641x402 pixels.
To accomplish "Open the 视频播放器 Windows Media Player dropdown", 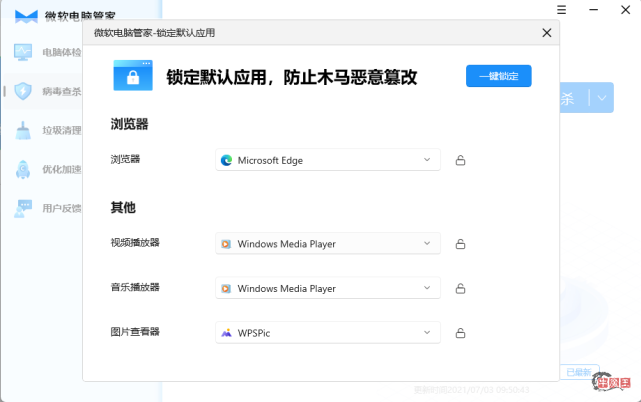I will (328, 244).
